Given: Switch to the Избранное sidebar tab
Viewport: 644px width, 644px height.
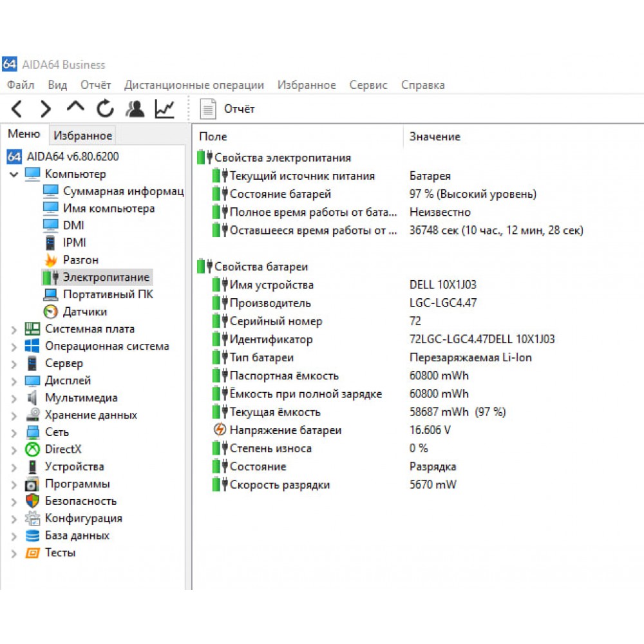Looking at the screenshot, I should click(82, 135).
